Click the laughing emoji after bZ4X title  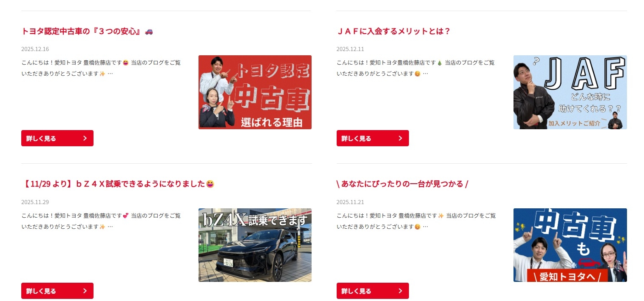210,184
